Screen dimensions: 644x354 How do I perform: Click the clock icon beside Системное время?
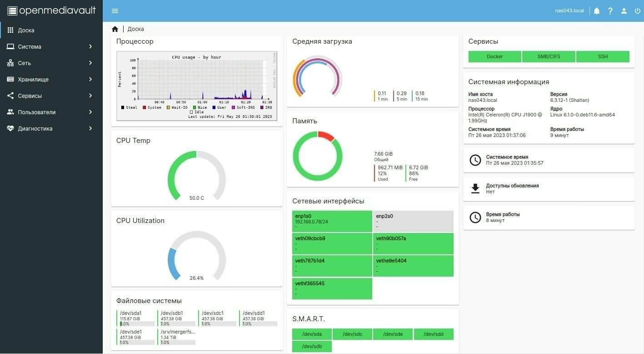pos(475,160)
